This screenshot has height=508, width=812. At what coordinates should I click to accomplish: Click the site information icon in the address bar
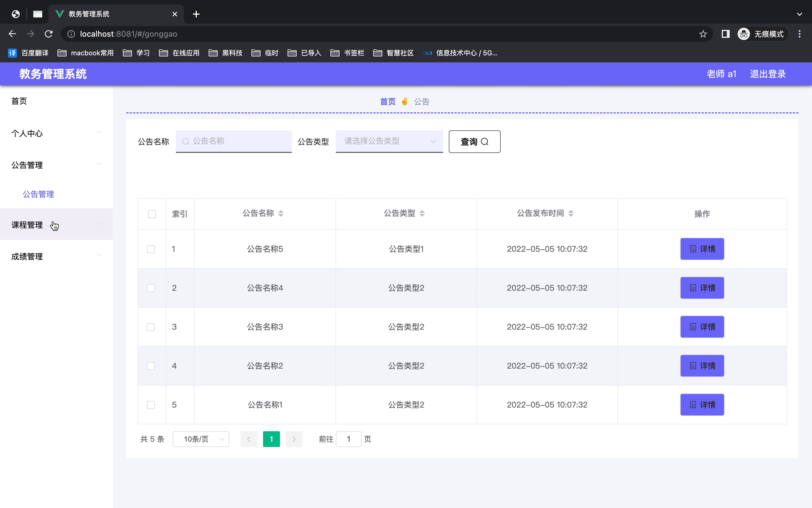71,34
